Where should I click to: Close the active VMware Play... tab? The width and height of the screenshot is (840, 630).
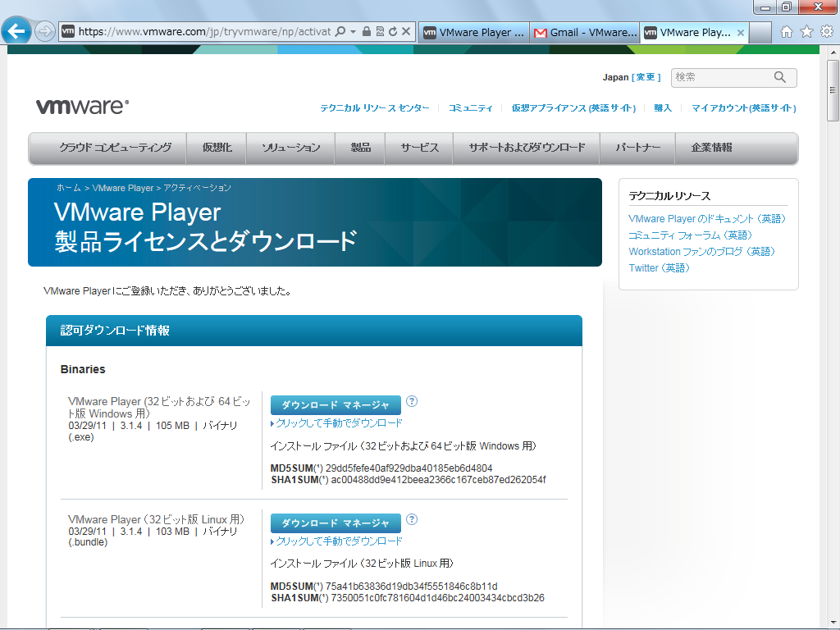pos(741,33)
